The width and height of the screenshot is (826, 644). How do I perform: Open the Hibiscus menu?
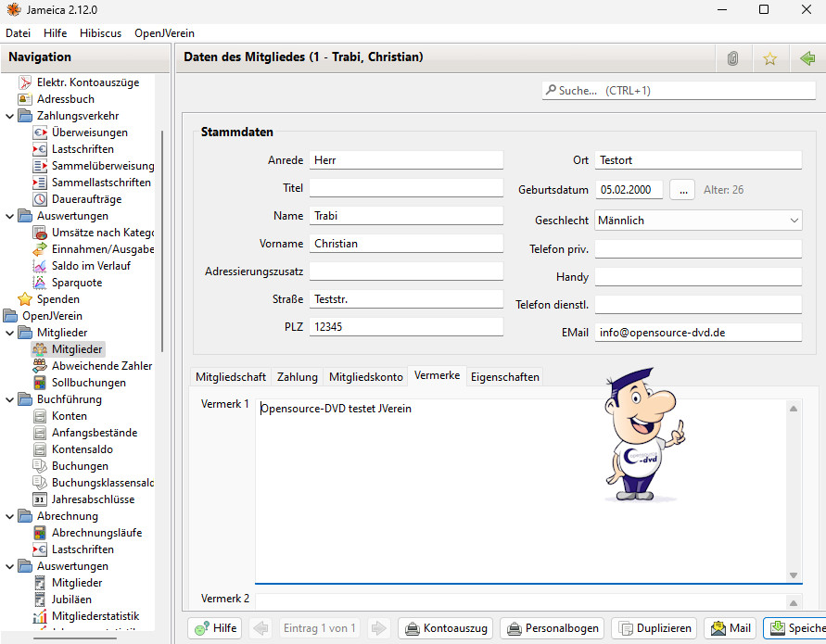click(100, 32)
